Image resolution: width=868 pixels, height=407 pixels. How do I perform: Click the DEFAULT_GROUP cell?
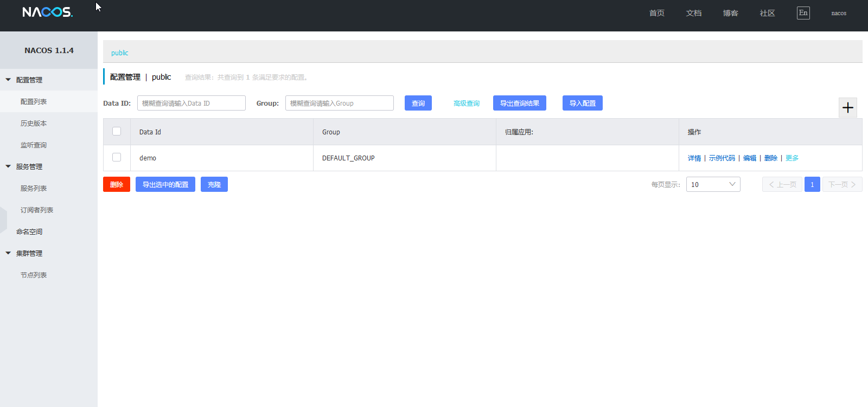click(x=405, y=158)
